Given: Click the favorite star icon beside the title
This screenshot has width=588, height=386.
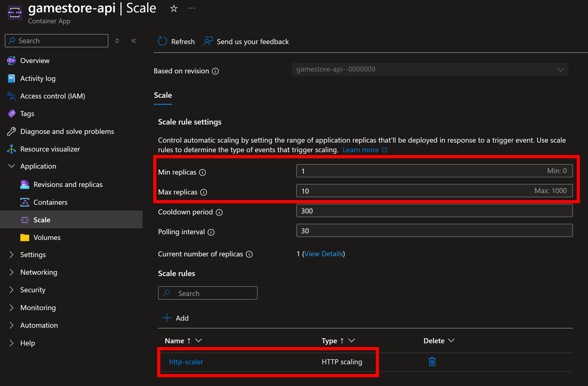Looking at the screenshot, I should tap(174, 9).
